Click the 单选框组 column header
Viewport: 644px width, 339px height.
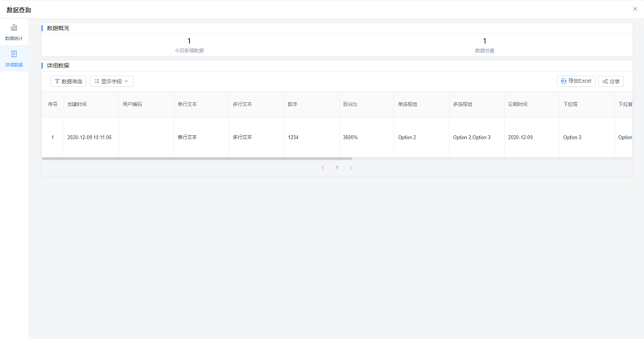click(x=407, y=105)
